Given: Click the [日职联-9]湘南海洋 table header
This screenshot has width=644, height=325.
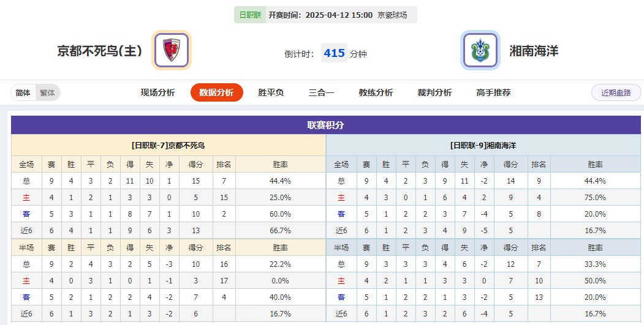Looking at the screenshot, I should pos(483,146).
